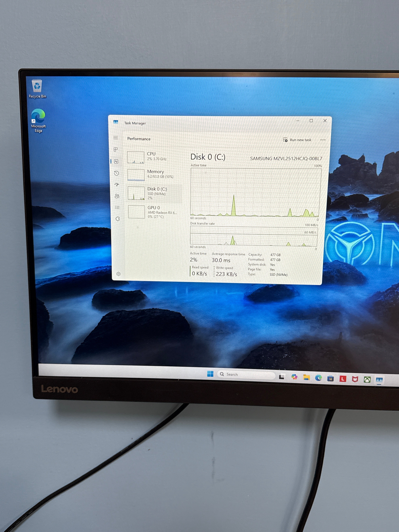Click the Disk 0 (C:) heading
Screen dimensions: 399x532
pyautogui.click(x=208, y=157)
